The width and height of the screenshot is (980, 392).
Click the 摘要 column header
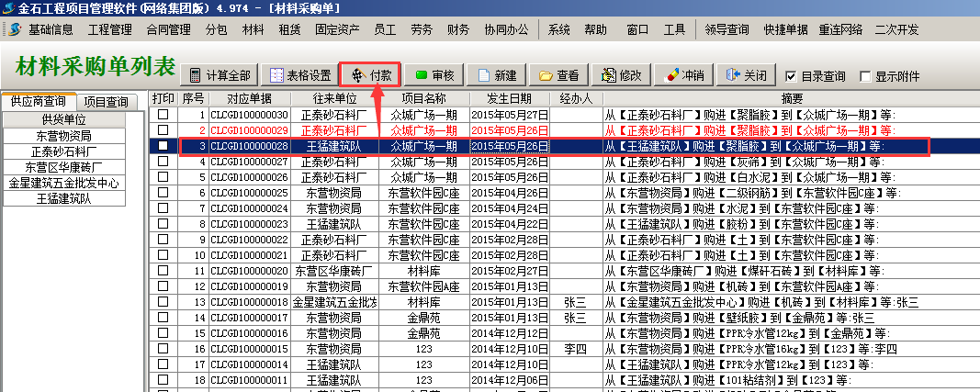(x=792, y=99)
